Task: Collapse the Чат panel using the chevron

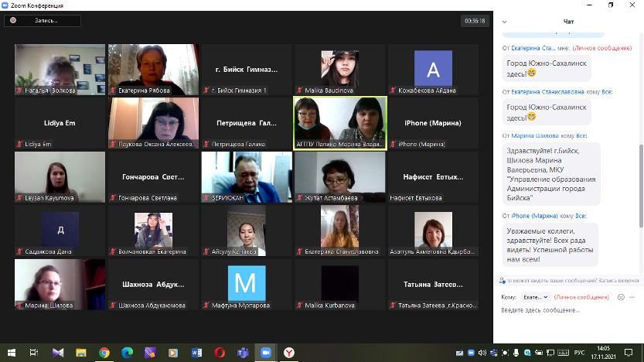Action: [505, 22]
